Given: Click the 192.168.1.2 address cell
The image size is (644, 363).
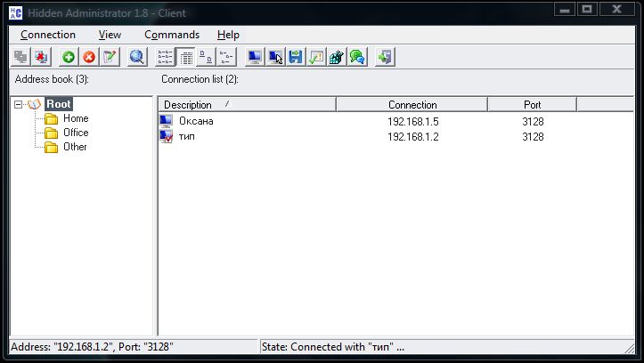Looking at the screenshot, I should pyautogui.click(x=412, y=137).
